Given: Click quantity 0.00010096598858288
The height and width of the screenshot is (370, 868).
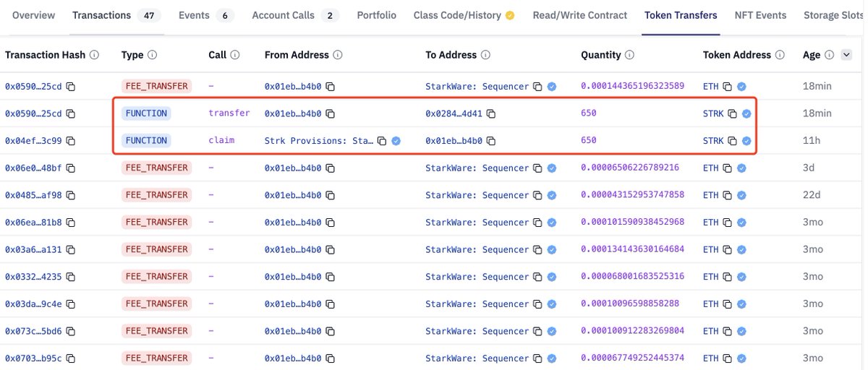Looking at the screenshot, I should coord(630,304).
